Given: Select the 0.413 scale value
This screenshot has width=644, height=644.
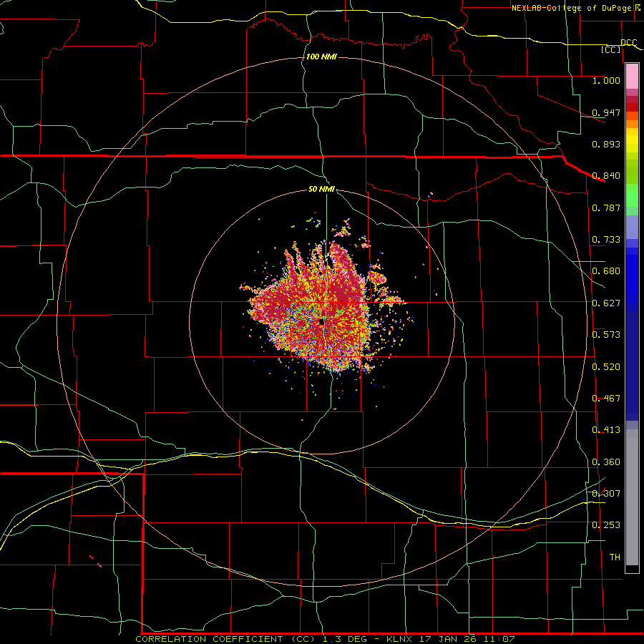Looking at the screenshot, I should pos(606,430).
